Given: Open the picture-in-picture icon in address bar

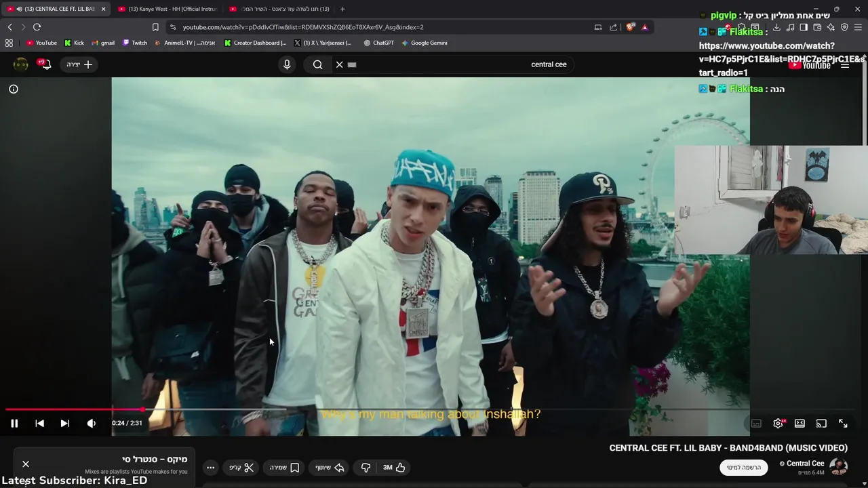Looking at the screenshot, I should click(x=598, y=27).
